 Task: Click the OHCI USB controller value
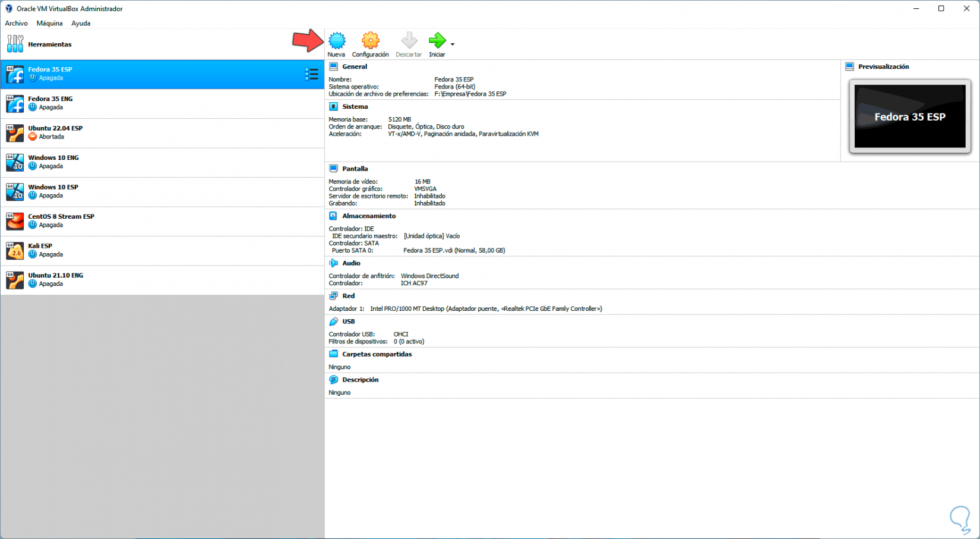coord(401,335)
